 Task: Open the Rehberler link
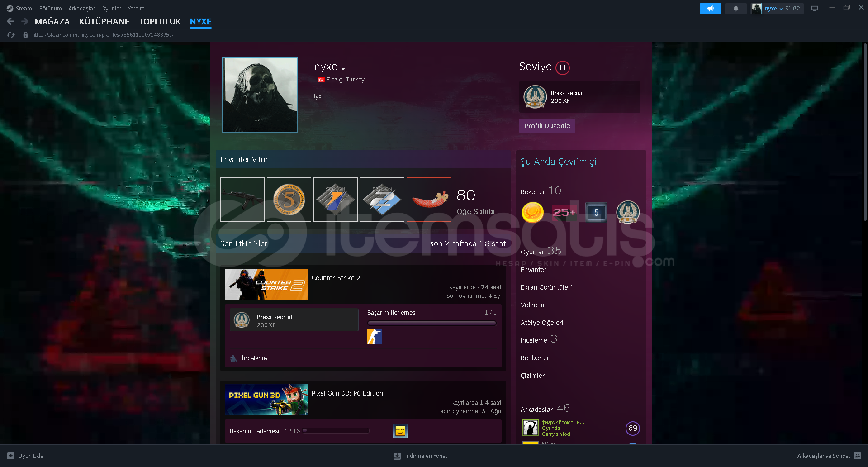click(x=535, y=358)
